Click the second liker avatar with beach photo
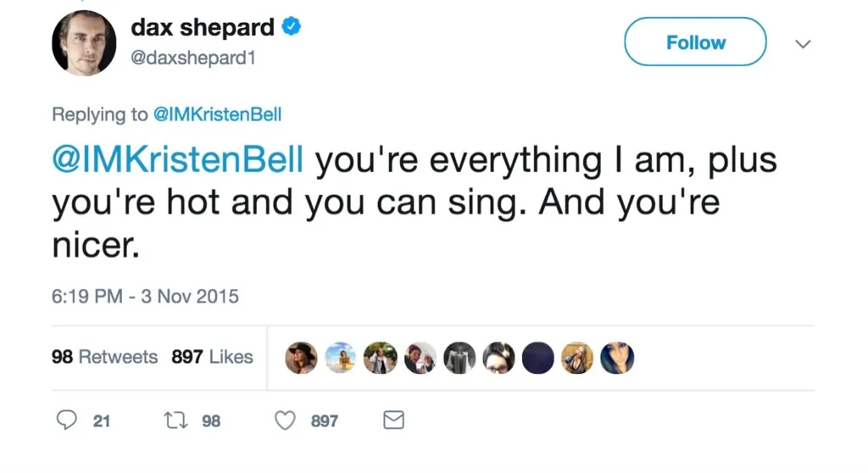 click(340, 358)
